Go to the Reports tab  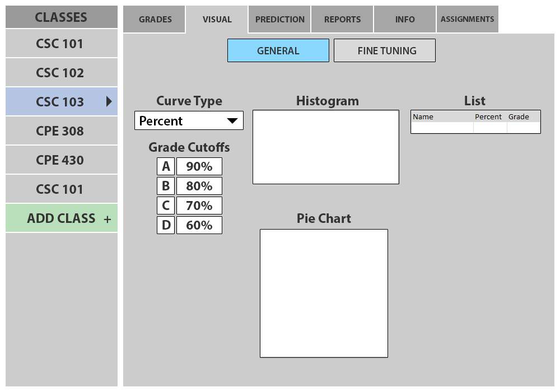(342, 20)
